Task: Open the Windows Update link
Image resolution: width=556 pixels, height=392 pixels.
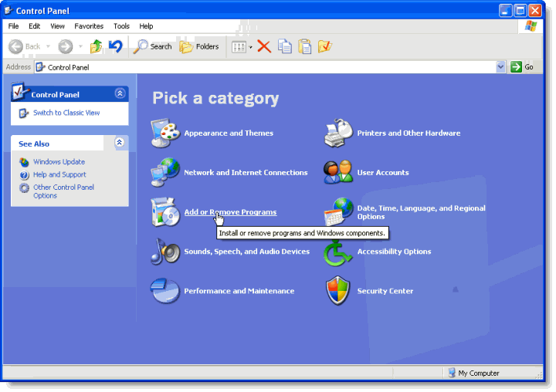Action: [59, 162]
